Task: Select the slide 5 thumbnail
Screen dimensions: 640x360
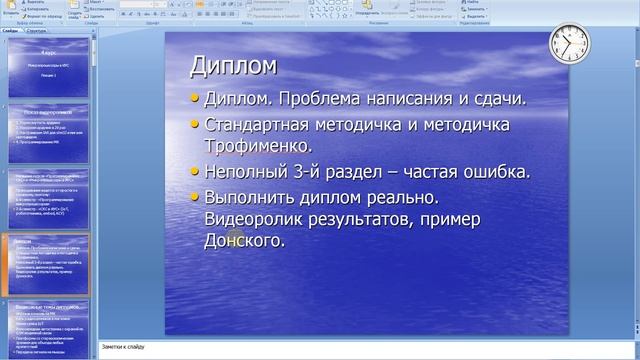Action: point(48,330)
